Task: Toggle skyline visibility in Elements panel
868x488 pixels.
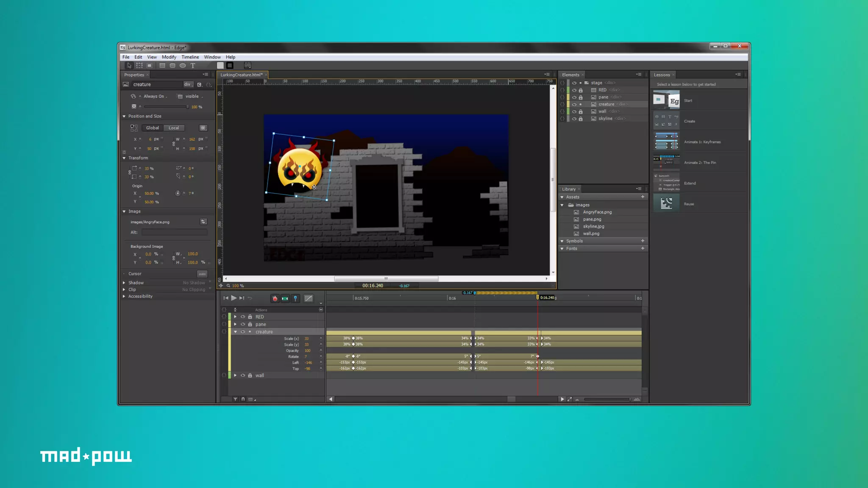Action: [574, 119]
